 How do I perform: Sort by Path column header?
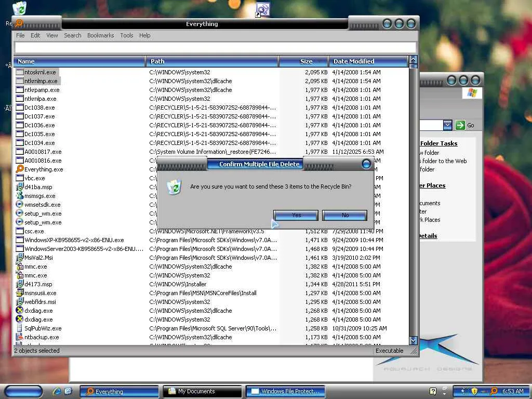[x=212, y=61]
